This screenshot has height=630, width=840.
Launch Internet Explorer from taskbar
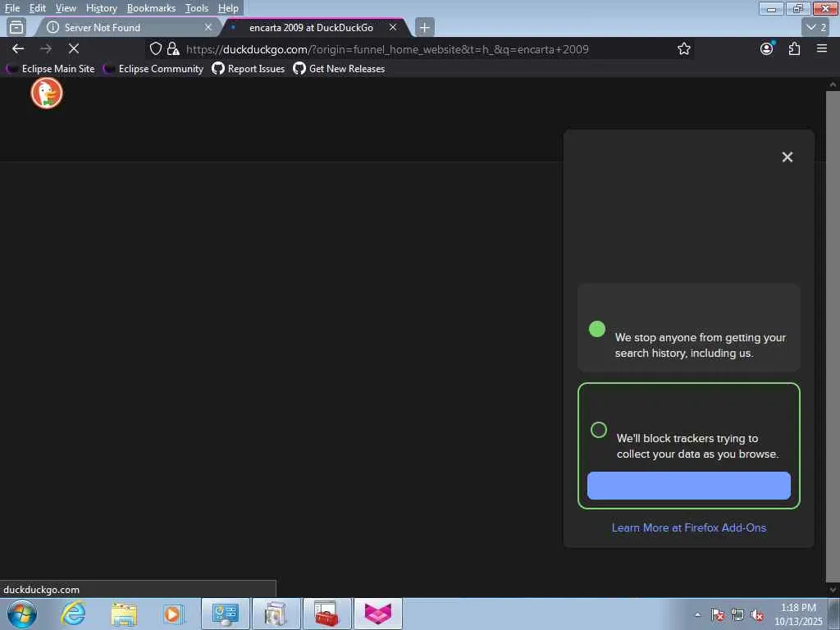tap(73, 614)
